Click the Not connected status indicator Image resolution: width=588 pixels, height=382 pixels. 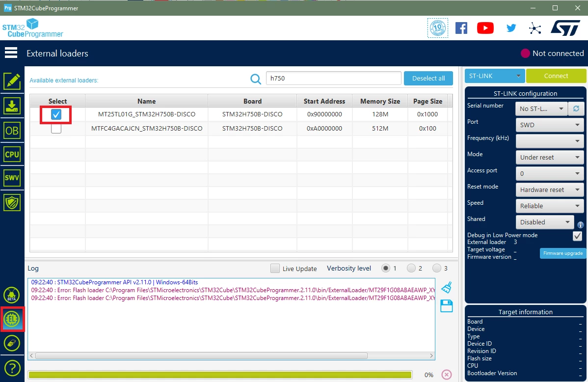[552, 54]
